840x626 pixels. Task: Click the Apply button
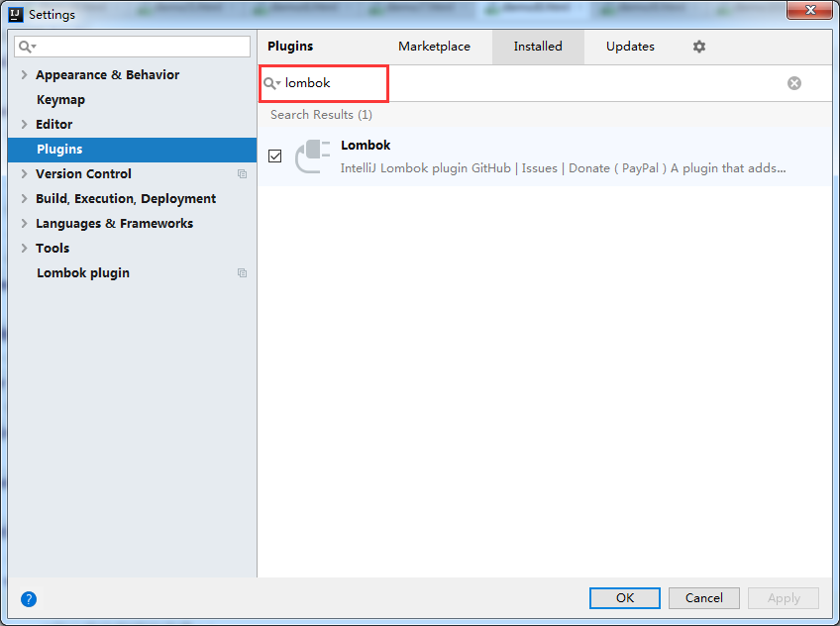[784, 598]
